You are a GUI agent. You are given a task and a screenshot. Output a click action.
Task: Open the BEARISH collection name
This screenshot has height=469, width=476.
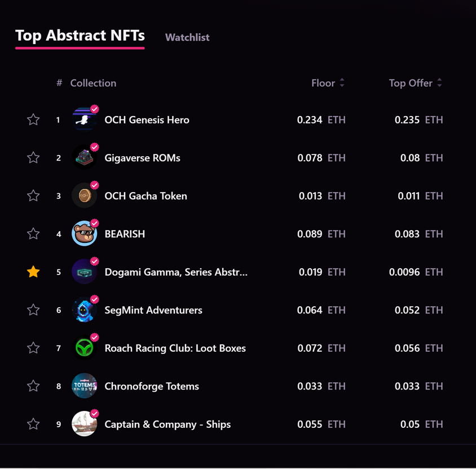125,234
